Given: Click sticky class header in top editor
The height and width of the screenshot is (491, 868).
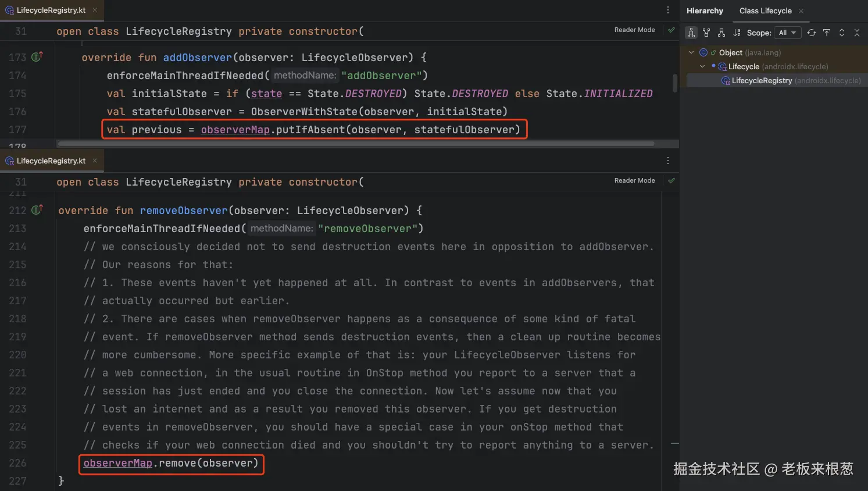Looking at the screenshot, I should click(210, 31).
